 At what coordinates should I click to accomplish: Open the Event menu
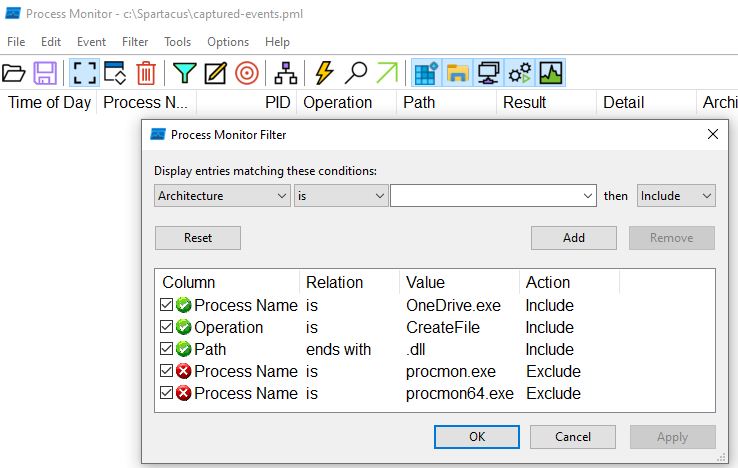91,42
